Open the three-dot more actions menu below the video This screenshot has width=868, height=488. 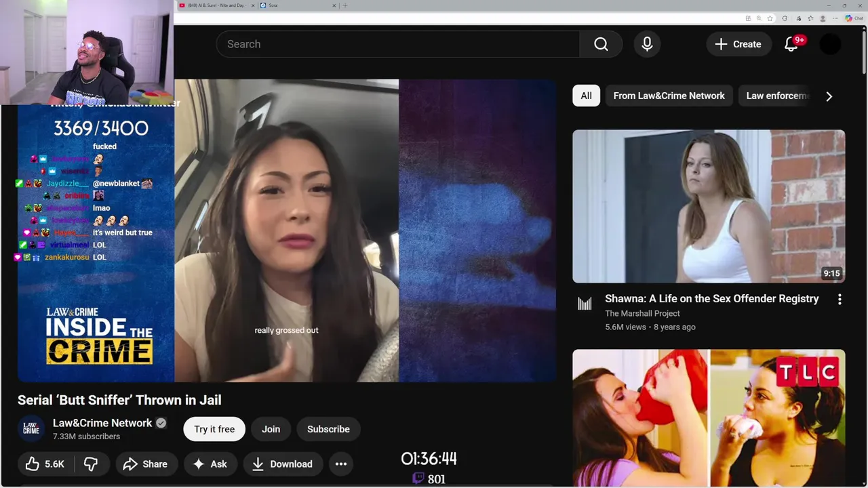[341, 464]
